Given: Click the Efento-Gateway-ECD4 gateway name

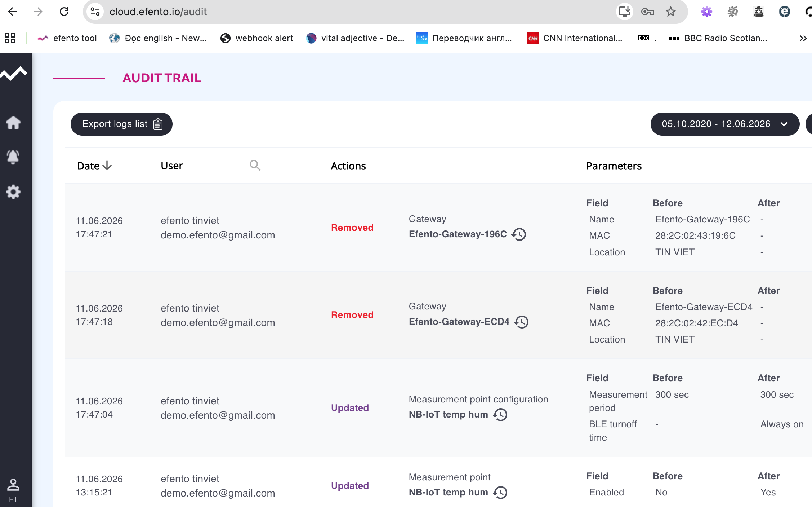Looking at the screenshot, I should pos(459,322).
